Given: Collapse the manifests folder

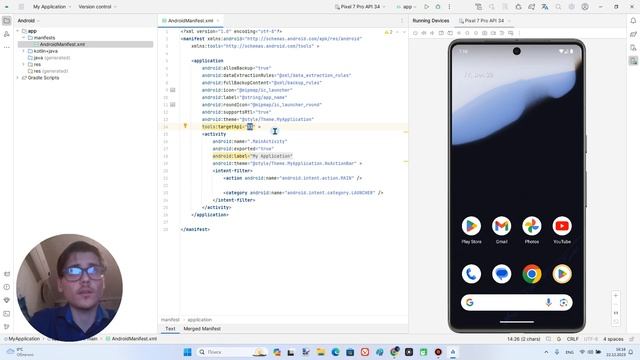Looking at the screenshot, I should pos(24,38).
